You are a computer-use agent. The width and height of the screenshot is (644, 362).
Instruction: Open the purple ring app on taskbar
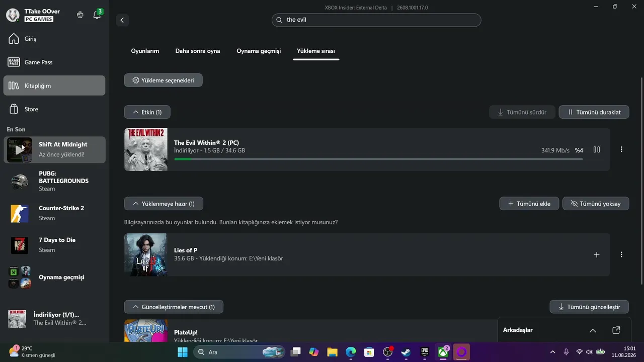point(461,352)
